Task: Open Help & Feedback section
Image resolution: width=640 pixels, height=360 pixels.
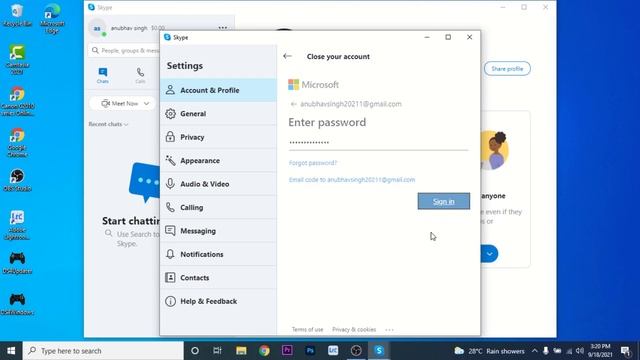Action: 218,301
